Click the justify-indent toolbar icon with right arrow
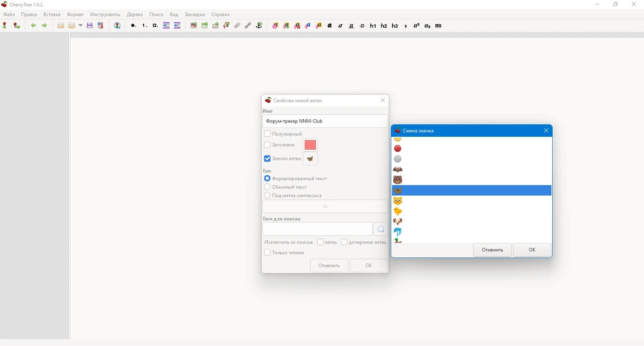The width and height of the screenshot is (644, 346). click(166, 26)
